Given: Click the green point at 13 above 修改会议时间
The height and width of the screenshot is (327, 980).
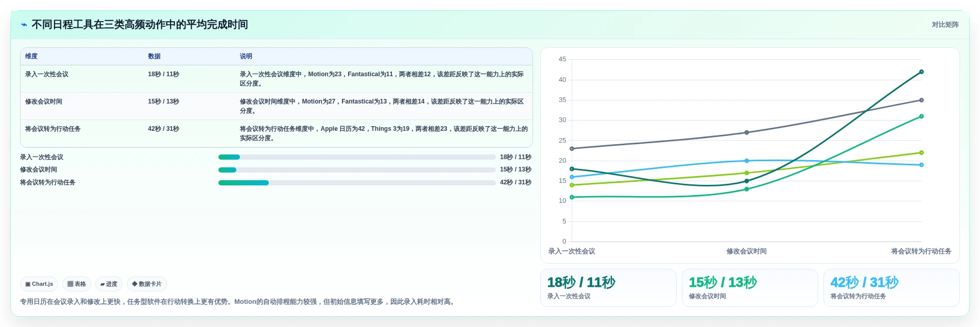Looking at the screenshot, I should (747, 190).
